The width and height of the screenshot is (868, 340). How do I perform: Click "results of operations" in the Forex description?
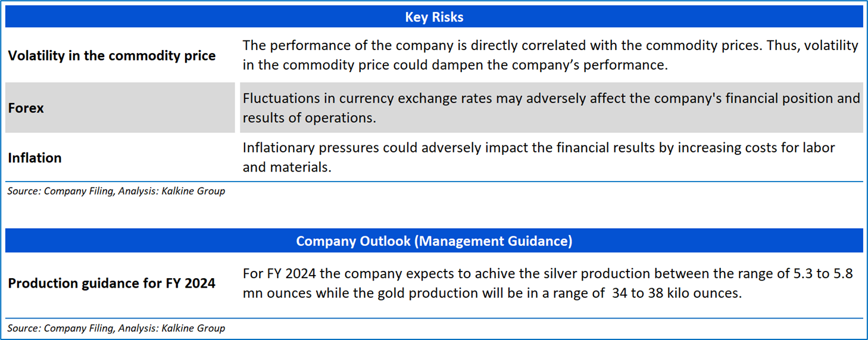pyautogui.click(x=309, y=118)
